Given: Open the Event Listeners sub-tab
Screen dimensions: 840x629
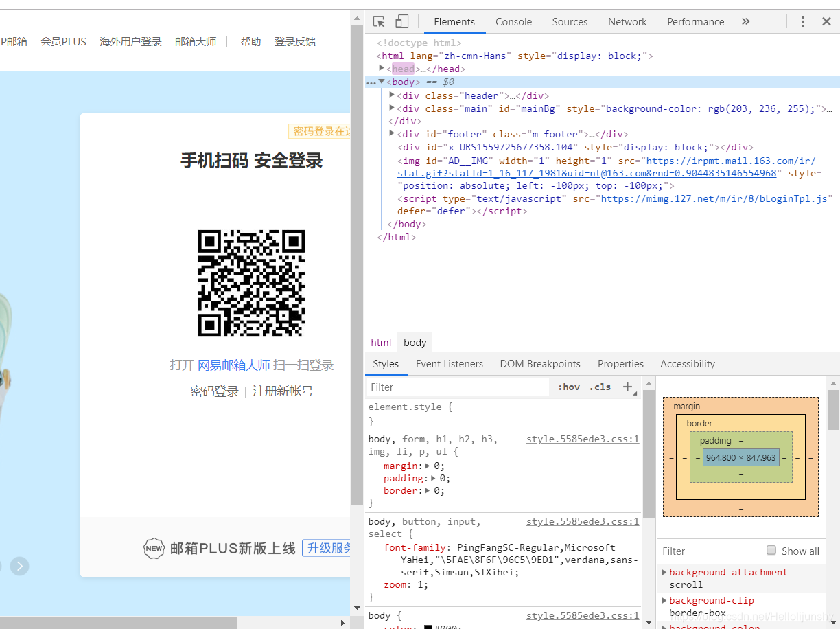Looking at the screenshot, I should pos(450,364).
